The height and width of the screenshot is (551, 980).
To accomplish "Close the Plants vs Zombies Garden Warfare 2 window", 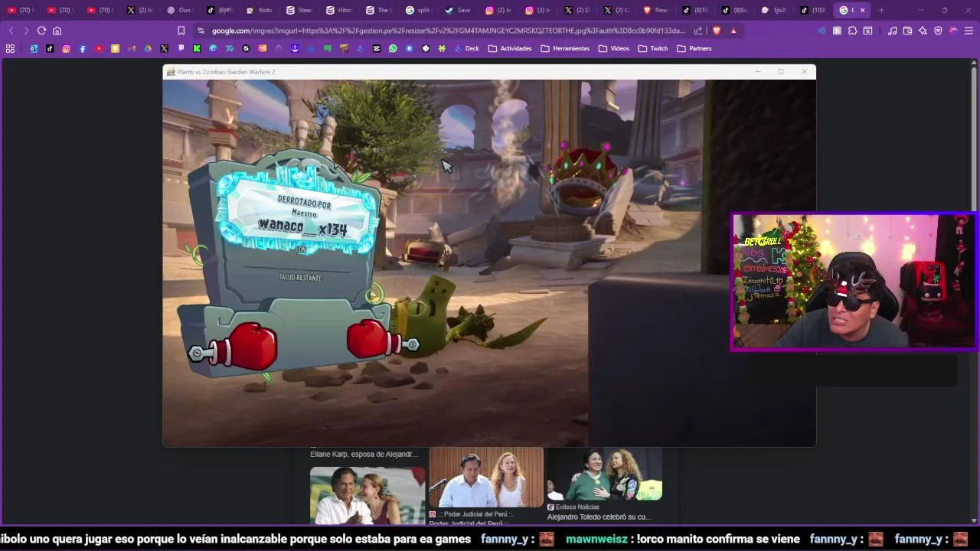I will coord(804,72).
